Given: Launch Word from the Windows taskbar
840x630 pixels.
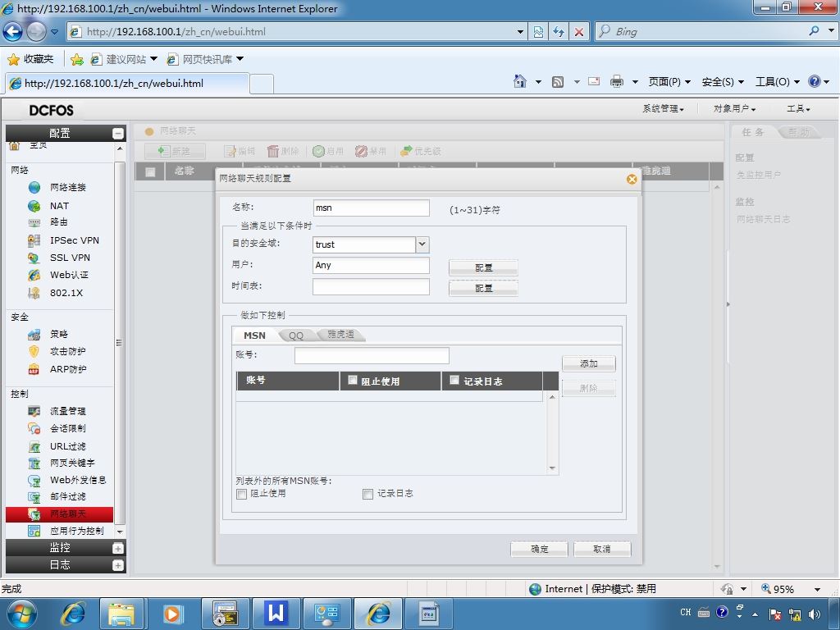Looking at the screenshot, I should click(x=276, y=614).
